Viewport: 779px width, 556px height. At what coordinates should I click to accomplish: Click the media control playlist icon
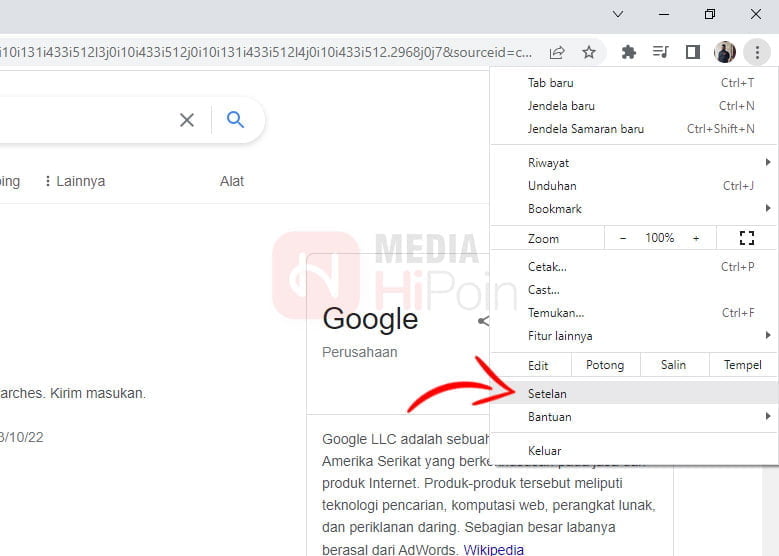pos(660,52)
